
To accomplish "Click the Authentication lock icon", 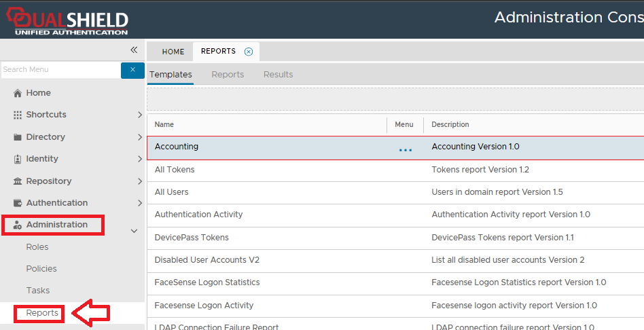I will pyautogui.click(x=18, y=203).
